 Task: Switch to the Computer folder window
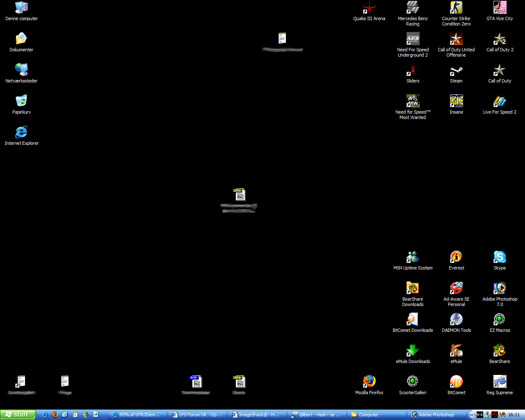click(377, 415)
